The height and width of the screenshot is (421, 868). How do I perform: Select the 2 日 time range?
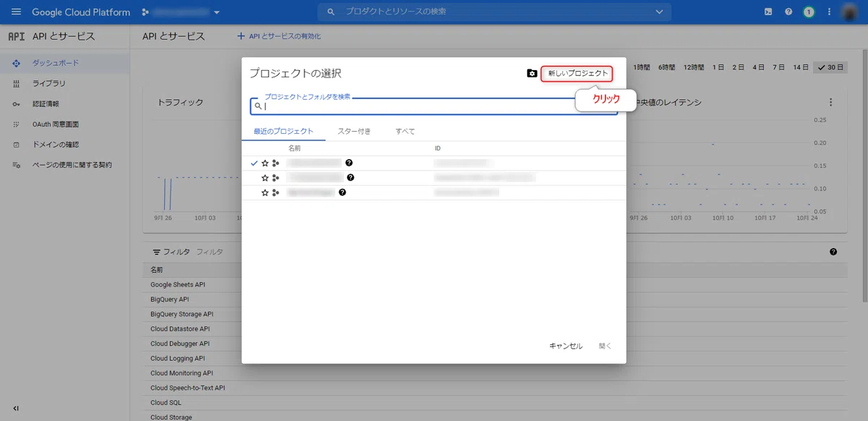(x=738, y=67)
